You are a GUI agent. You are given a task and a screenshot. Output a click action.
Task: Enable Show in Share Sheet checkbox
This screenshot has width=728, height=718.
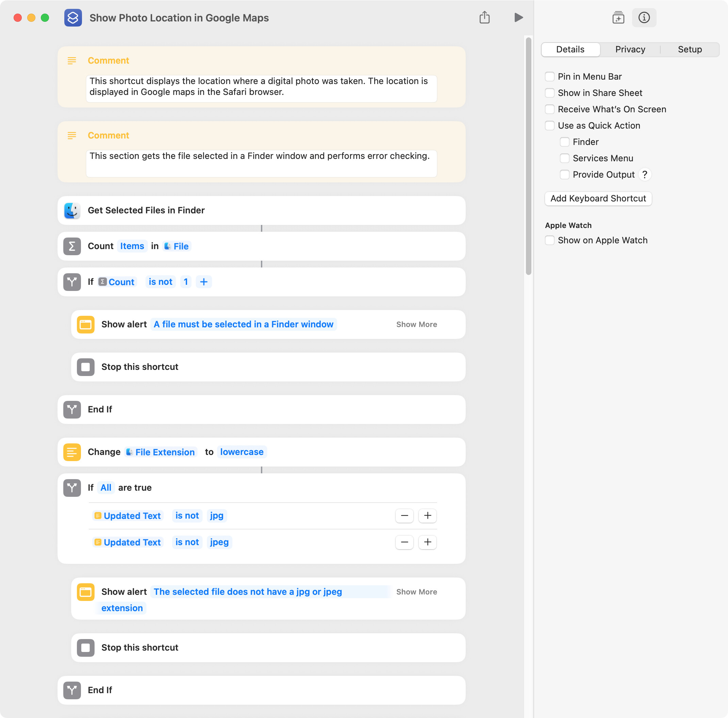549,93
